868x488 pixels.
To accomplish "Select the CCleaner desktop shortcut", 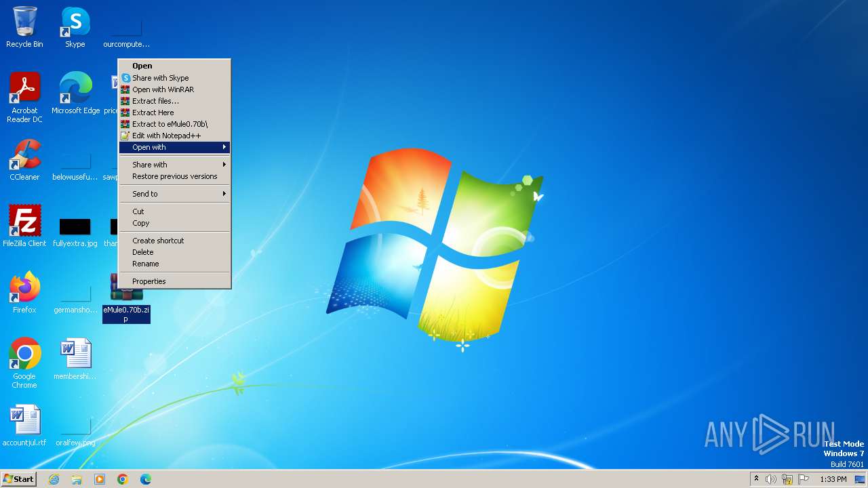I will (x=24, y=160).
